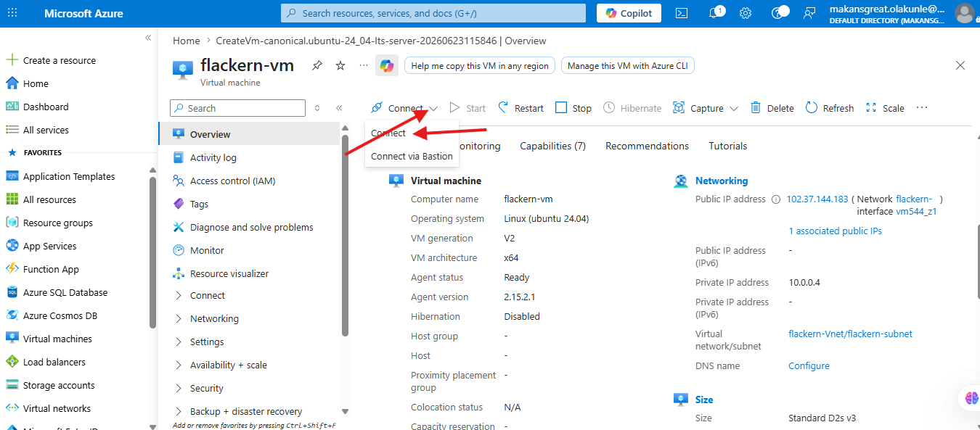Open the Copilot floating brain icon
Image resolution: width=980 pixels, height=430 pixels.
[x=971, y=397]
